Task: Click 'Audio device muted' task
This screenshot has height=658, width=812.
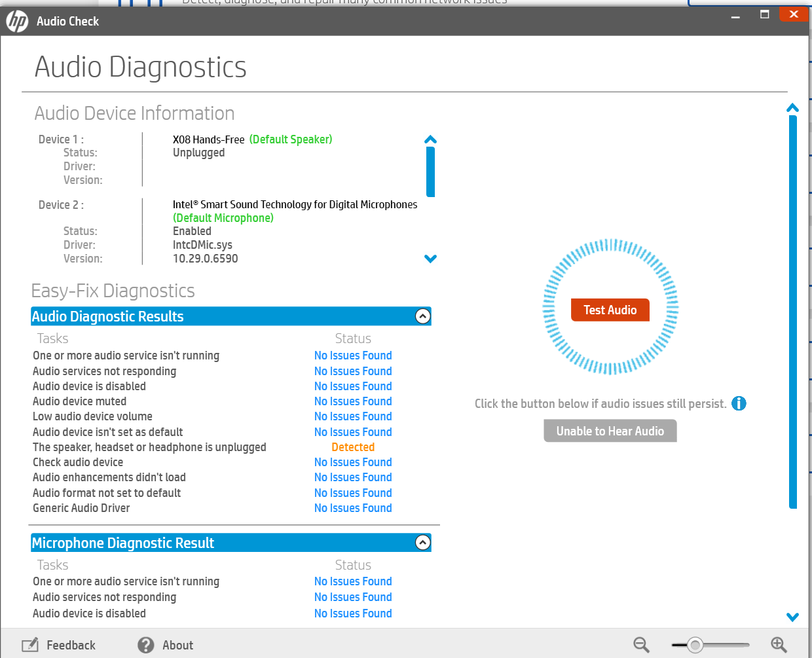Action: pyautogui.click(x=79, y=401)
